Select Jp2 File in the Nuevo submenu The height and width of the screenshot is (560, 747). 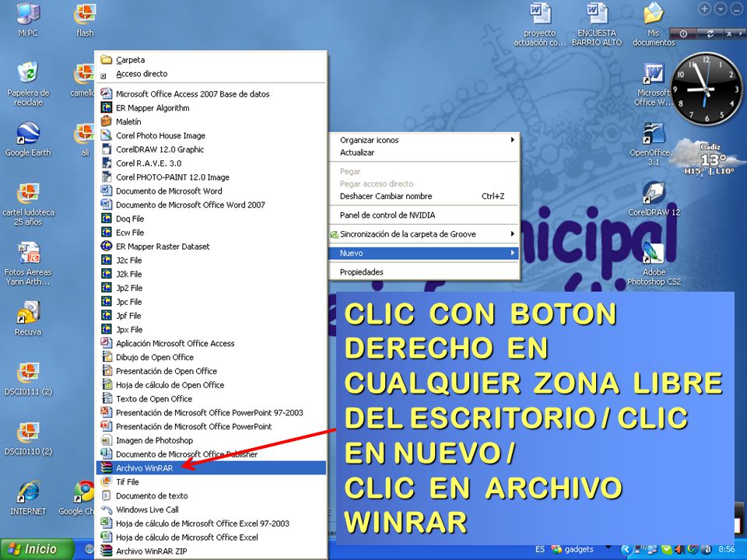coord(211,288)
